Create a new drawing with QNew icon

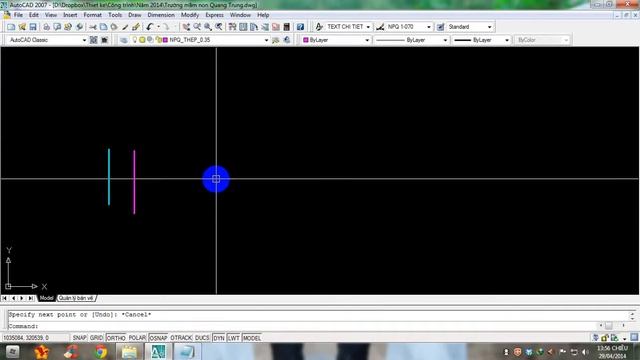click(11, 27)
